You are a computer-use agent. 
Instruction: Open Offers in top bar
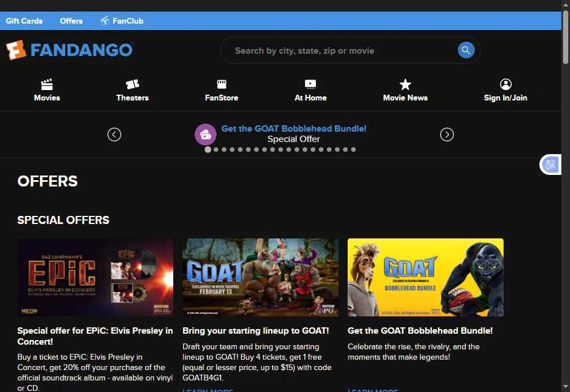pos(71,21)
